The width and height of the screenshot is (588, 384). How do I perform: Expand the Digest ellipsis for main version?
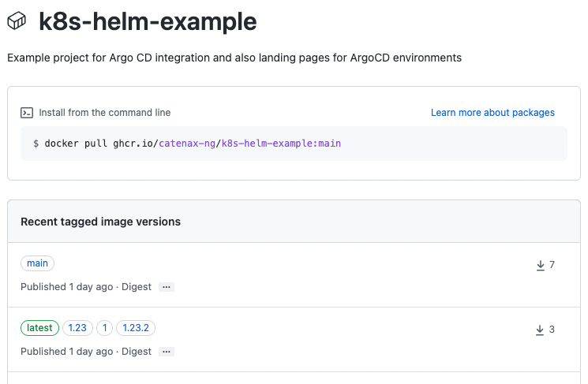167,287
